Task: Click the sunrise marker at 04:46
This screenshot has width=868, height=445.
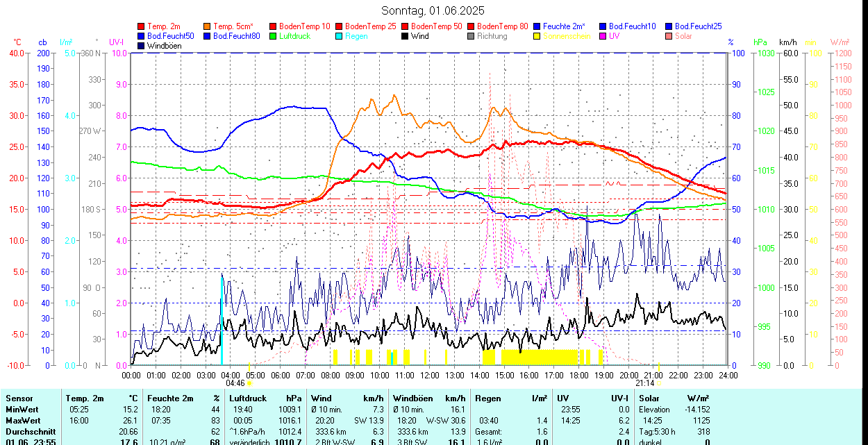Action: [249, 383]
